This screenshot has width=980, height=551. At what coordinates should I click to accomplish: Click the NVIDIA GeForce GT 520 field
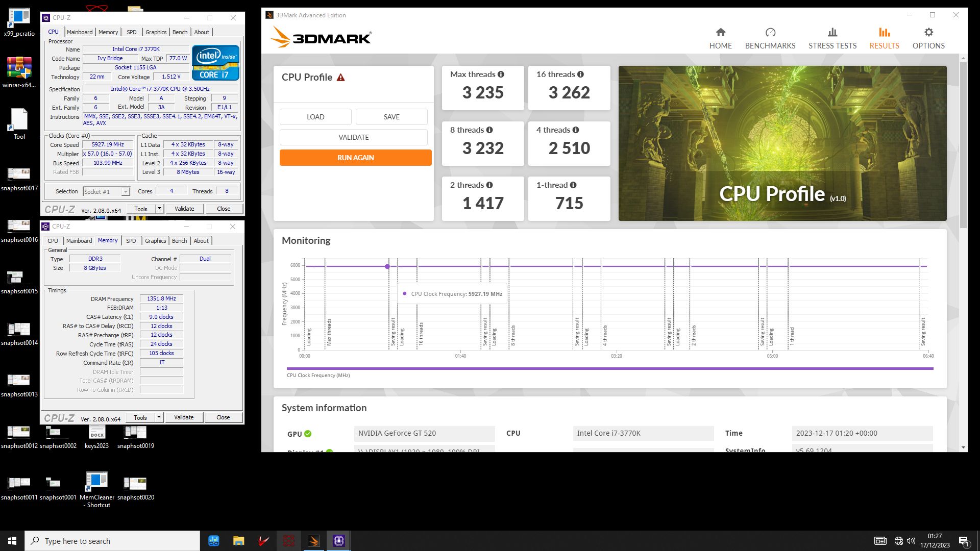(x=424, y=434)
